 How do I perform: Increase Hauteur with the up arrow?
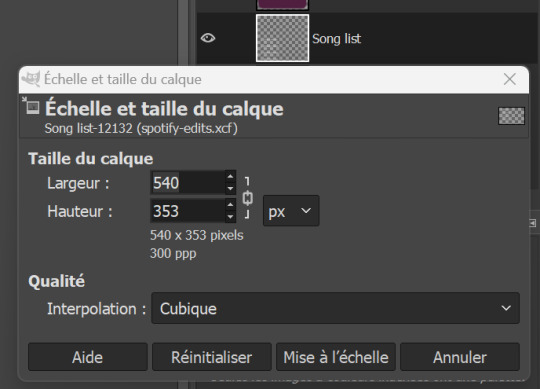(230, 205)
